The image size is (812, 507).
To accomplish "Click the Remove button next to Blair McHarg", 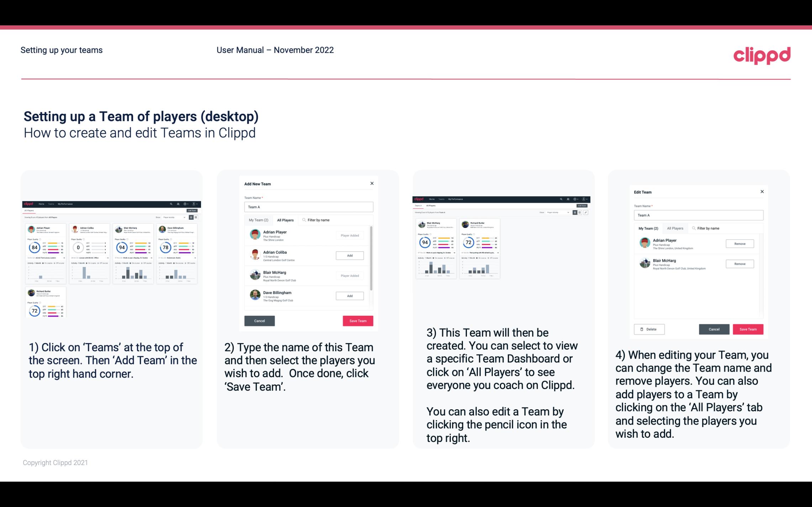I will [740, 264].
